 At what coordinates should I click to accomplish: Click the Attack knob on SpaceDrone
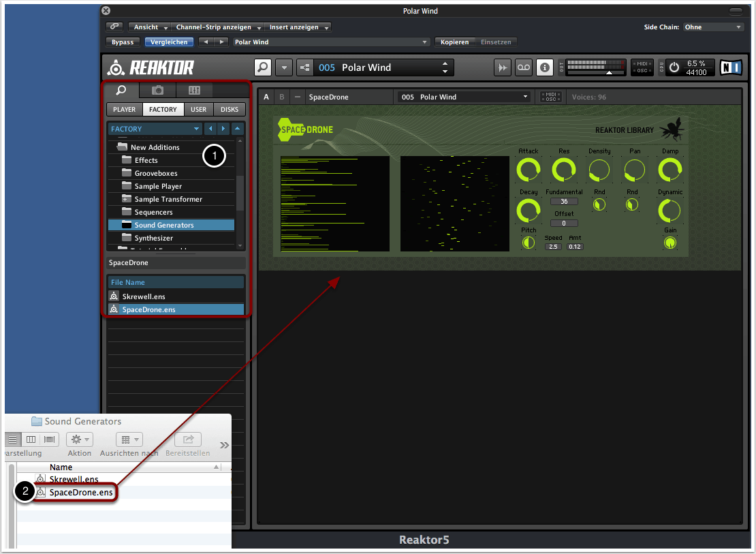(x=528, y=169)
